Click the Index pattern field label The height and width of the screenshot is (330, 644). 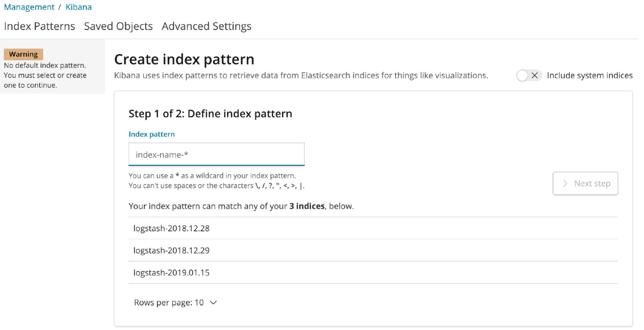[x=151, y=134]
